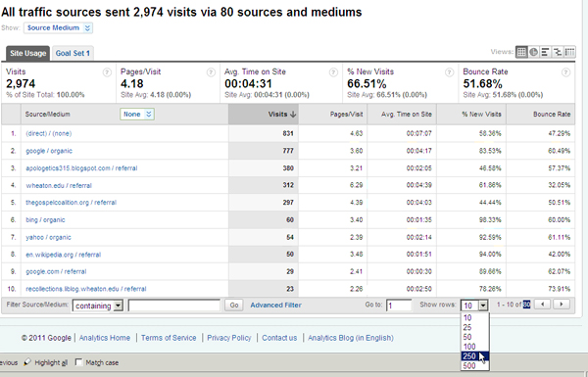Open the None secondary dimension dropdown
Screen dimensions: 588x377
(137, 115)
